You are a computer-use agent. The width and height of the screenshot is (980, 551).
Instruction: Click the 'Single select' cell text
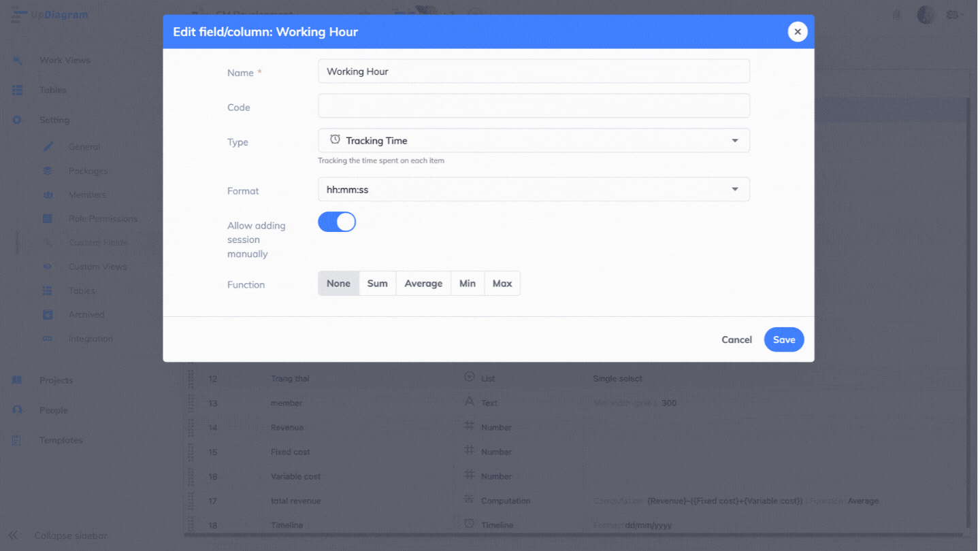(x=617, y=378)
